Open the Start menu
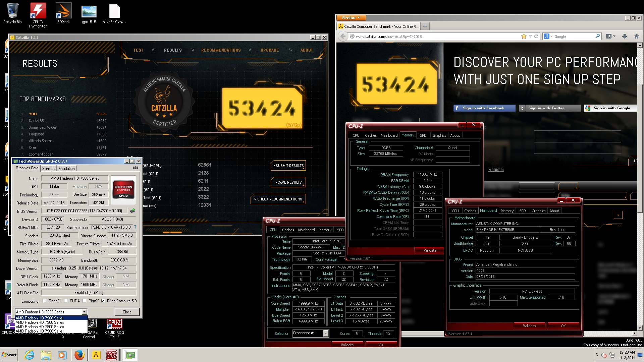The width and height of the screenshot is (644, 362). point(9,355)
